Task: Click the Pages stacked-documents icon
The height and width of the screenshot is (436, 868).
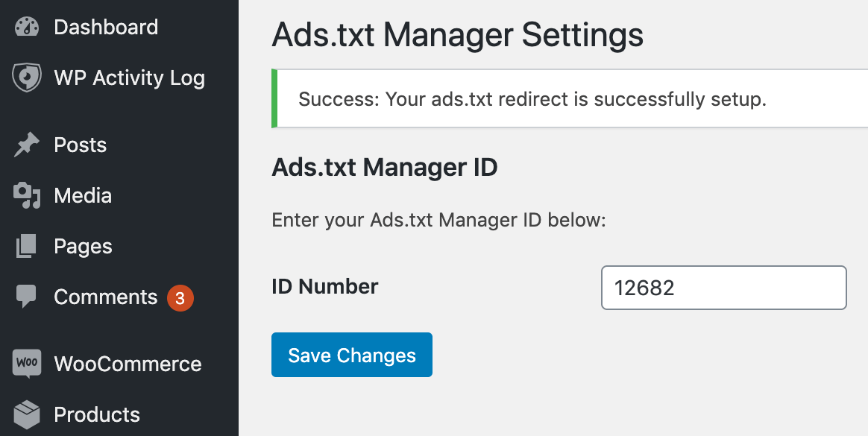Action: coord(25,246)
